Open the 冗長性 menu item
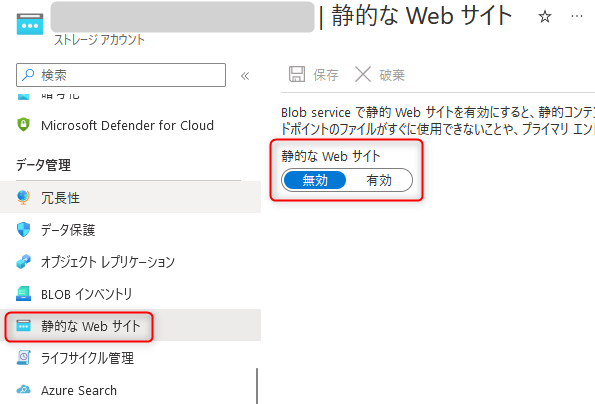 pyautogui.click(x=131, y=197)
